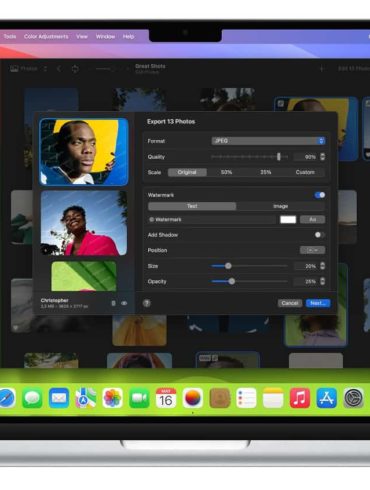The image size is (370, 490).
Task: Click the watermark Opacity slider
Action: pos(249,281)
